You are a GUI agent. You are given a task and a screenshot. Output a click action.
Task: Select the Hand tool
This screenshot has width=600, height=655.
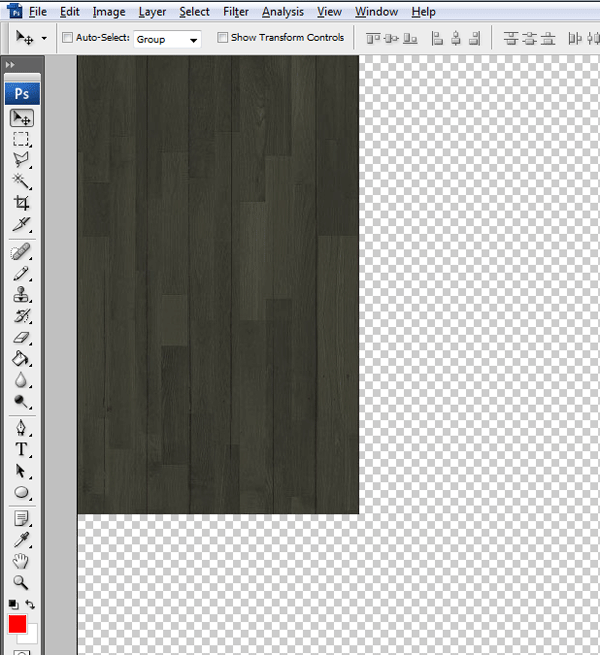click(21, 561)
